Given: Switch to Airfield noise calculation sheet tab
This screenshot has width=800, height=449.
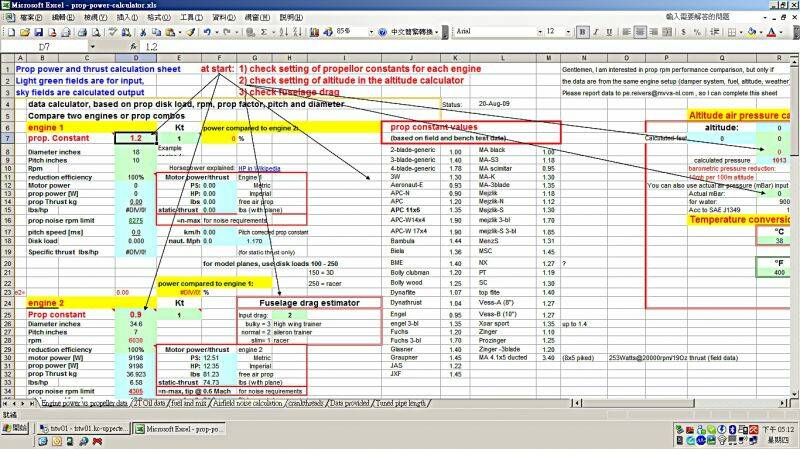Looking at the screenshot, I should pyautogui.click(x=247, y=403).
